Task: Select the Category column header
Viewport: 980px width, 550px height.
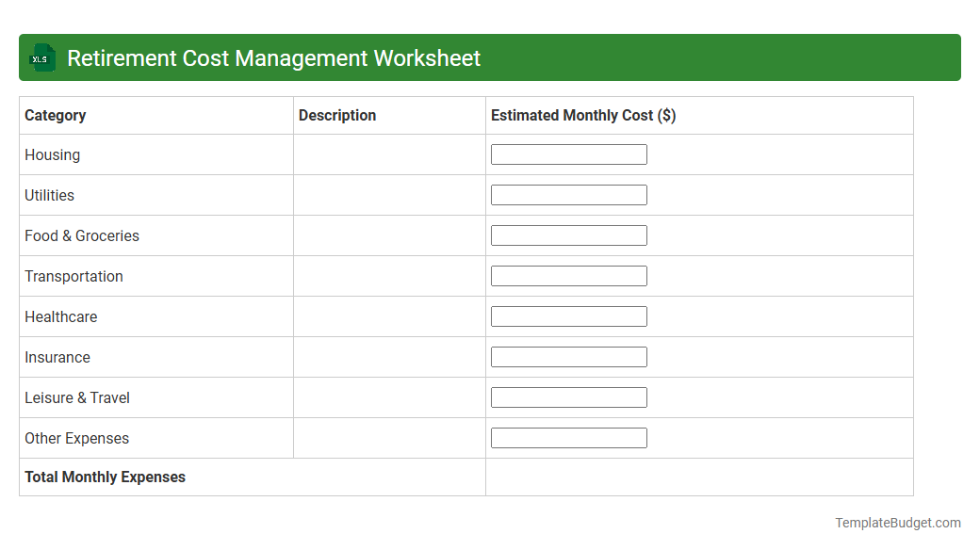Action: coord(55,115)
